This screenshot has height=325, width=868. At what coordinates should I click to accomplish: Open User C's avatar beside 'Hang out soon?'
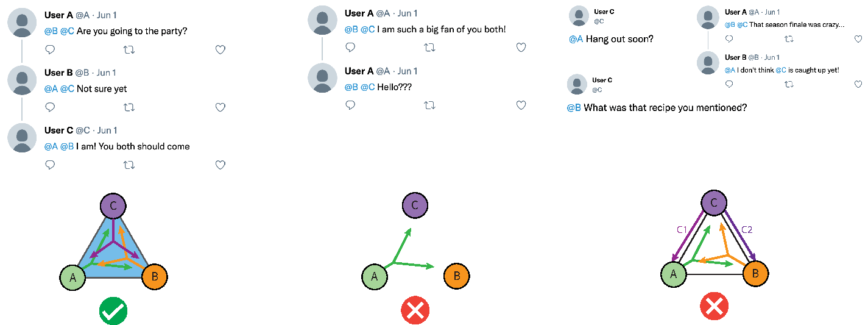(579, 16)
